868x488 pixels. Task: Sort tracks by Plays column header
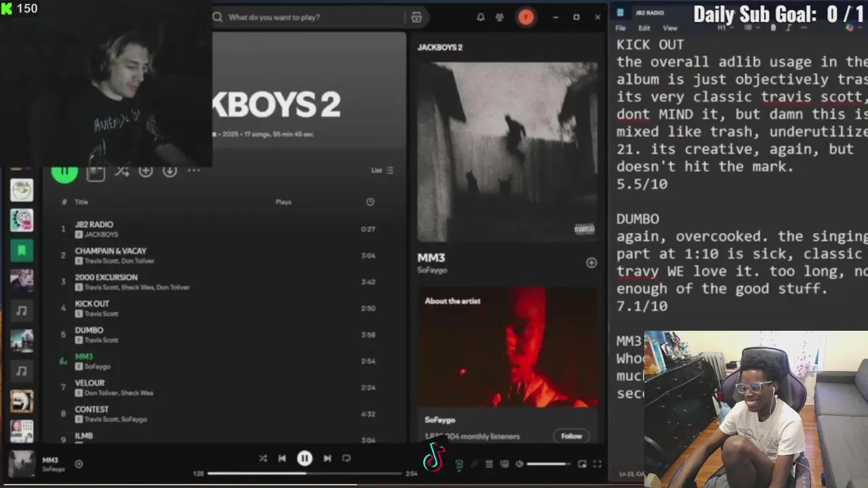[x=283, y=202]
